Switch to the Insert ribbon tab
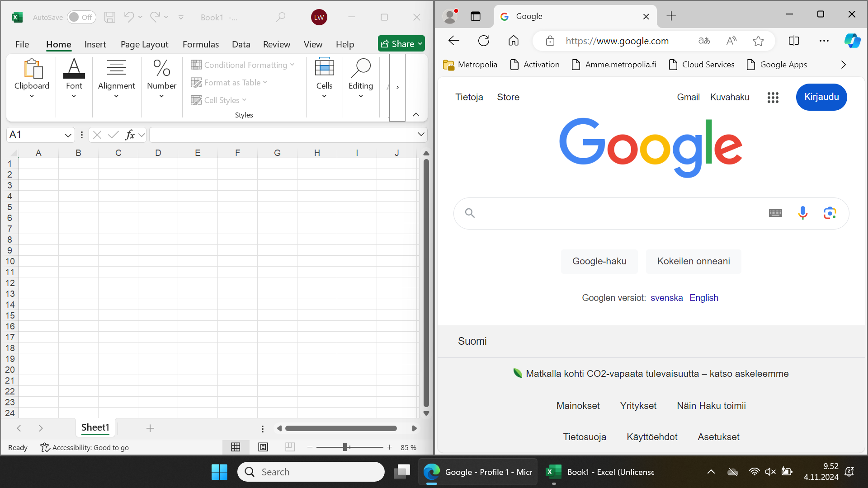 (x=95, y=44)
